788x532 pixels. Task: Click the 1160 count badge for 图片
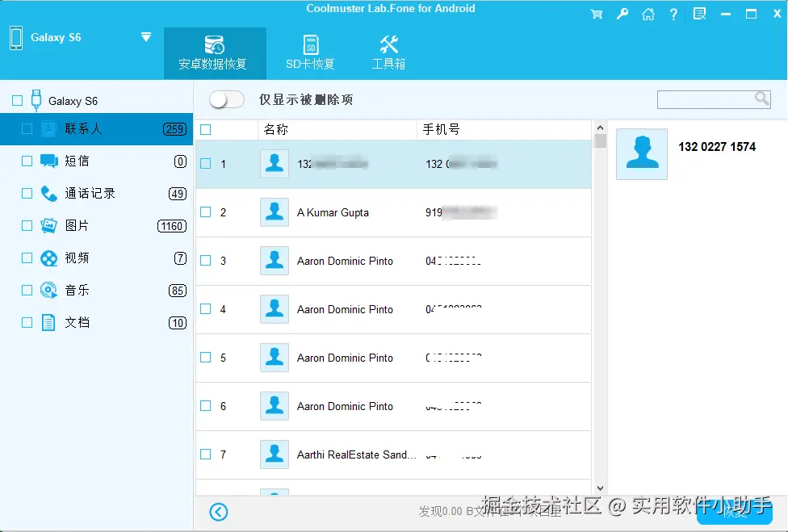point(172,226)
